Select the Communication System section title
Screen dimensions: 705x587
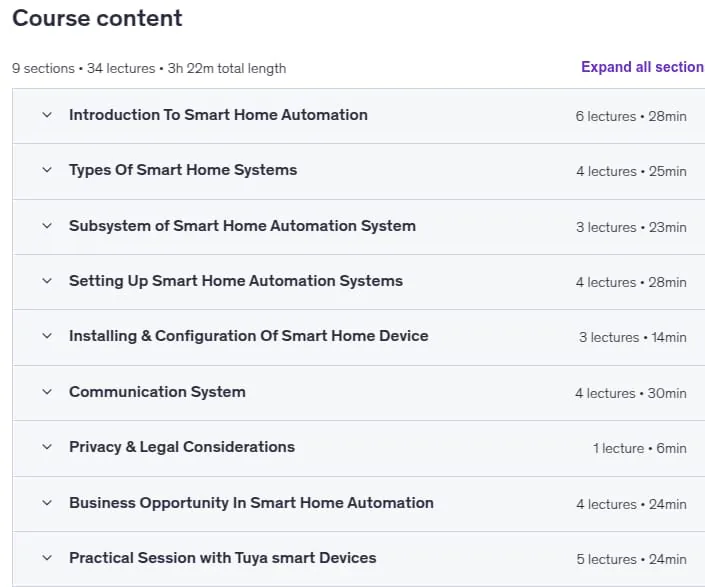point(157,392)
